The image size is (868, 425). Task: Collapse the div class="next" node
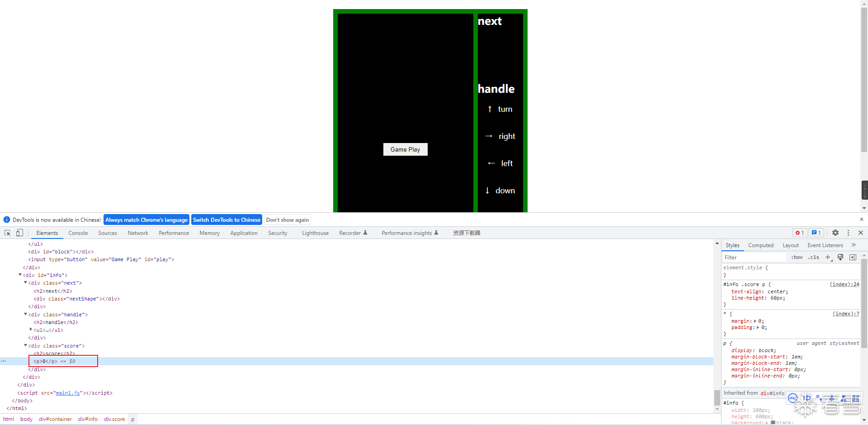(x=25, y=282)
